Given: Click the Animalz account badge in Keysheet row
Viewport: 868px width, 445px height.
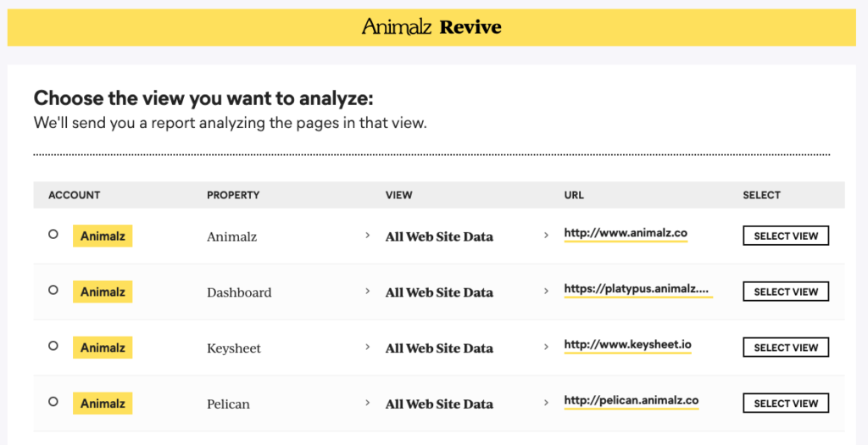Looking at the screenshot, I should [x=103, y=348].
